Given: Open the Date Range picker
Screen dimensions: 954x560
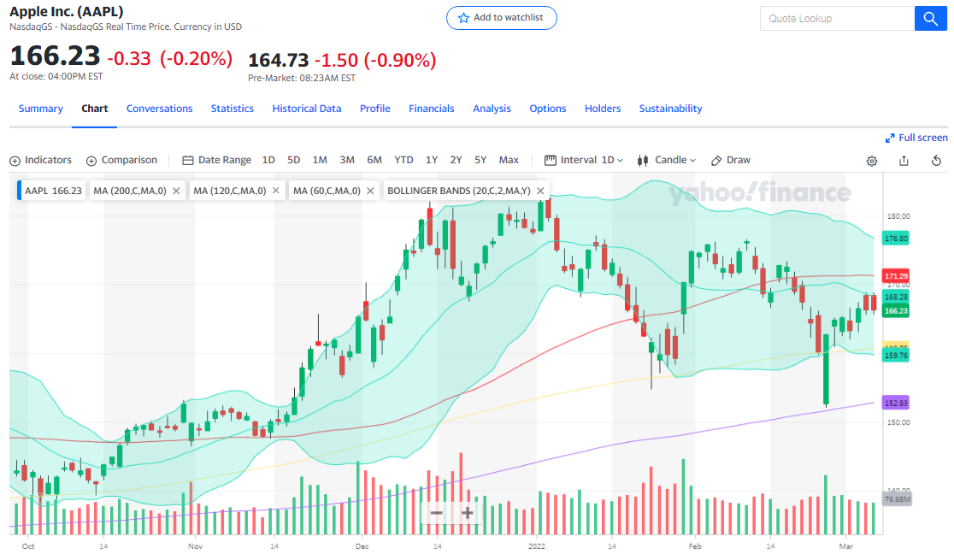Looking at the screenshot, I should 216,160.
